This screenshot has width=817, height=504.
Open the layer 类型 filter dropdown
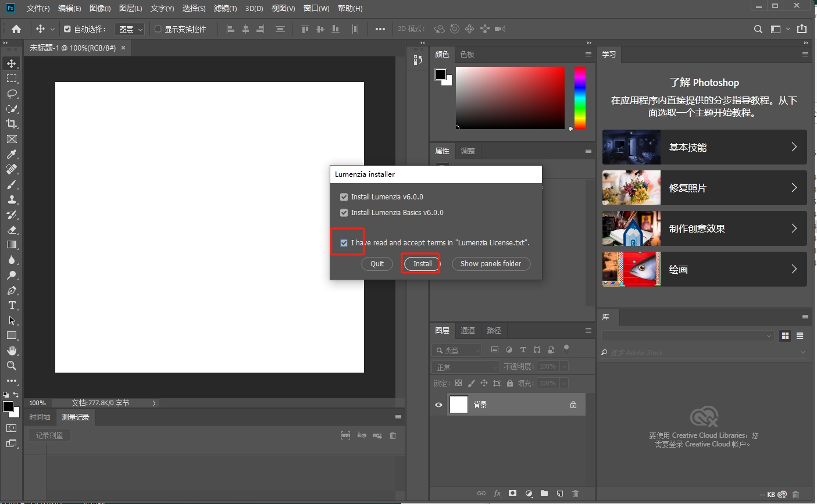tap(458, 350)
